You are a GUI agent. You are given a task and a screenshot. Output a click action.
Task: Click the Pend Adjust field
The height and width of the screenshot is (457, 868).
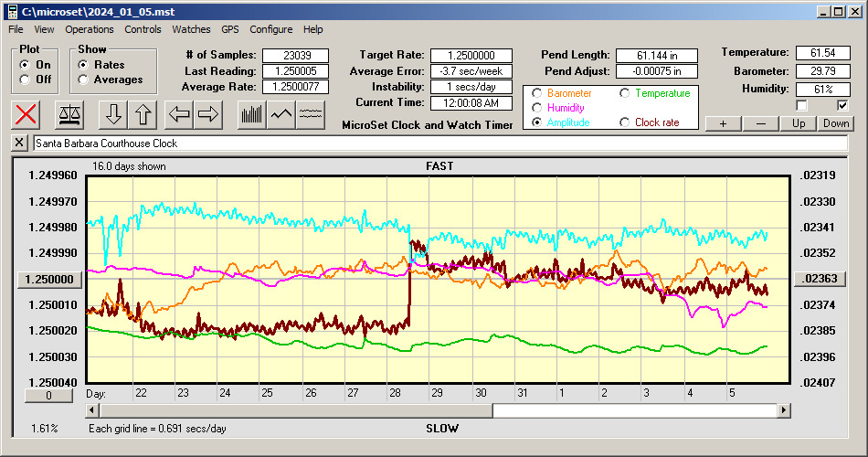657,71
